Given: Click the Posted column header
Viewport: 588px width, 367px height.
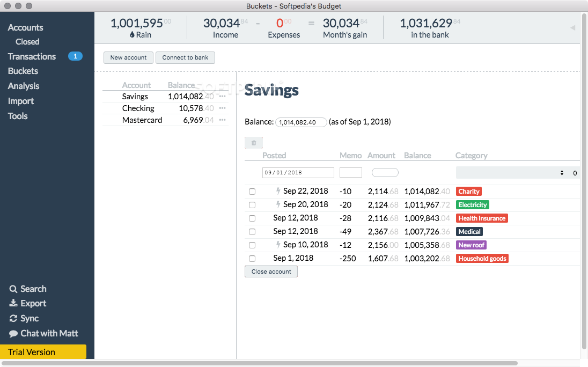Looking at the screenshot, I should pyautogui.click(x=274, y=156).
